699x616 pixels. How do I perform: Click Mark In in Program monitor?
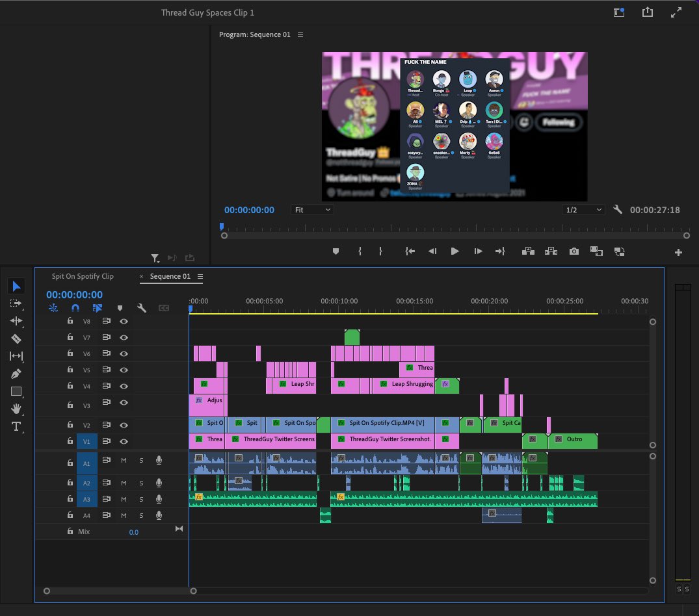360,251
